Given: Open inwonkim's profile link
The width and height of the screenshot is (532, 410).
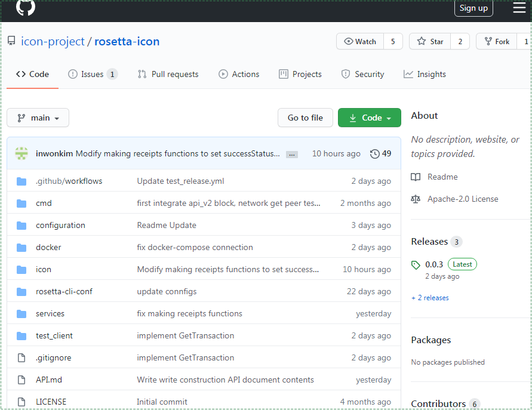Looking at the screenshot, I should [x=54, y=153].
